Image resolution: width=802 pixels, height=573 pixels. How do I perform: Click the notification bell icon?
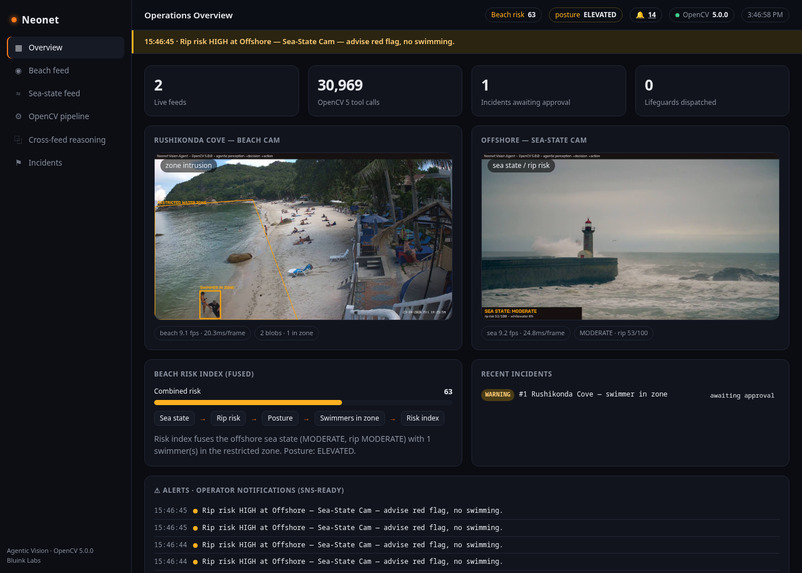(x=640, y=15)
